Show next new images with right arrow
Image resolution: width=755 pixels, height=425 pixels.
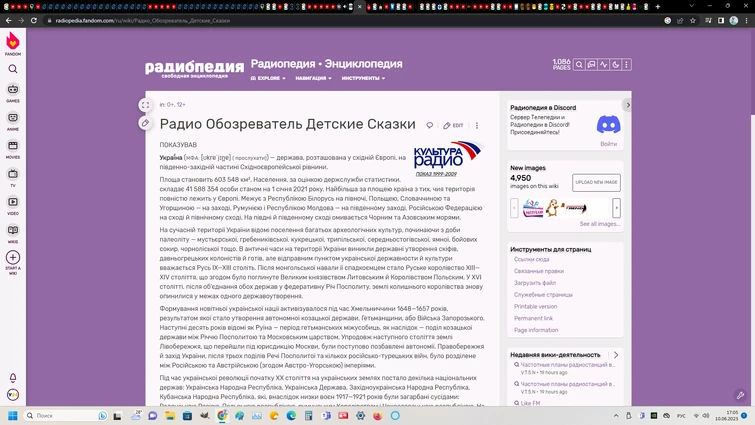[616, 208]
